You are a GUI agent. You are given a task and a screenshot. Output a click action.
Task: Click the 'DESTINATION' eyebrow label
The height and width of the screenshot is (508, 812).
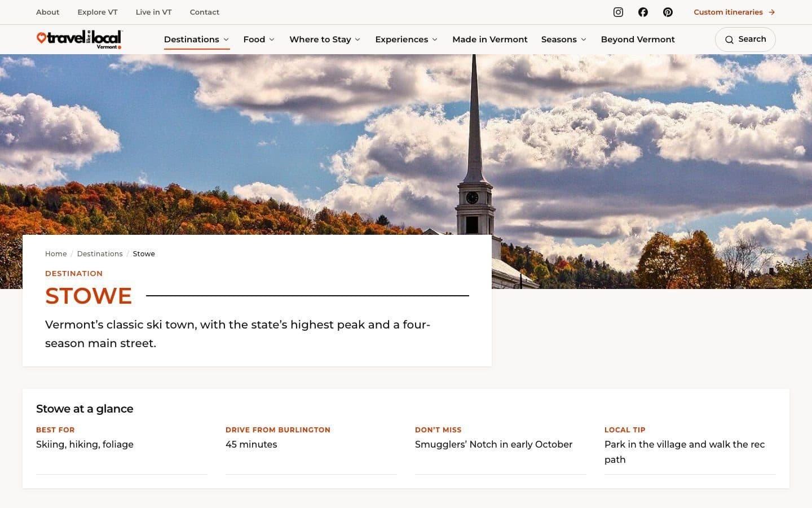(74, 273)
